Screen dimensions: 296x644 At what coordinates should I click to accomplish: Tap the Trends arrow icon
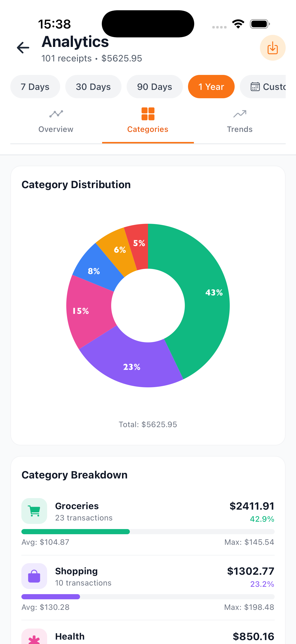tap(240, 114)
